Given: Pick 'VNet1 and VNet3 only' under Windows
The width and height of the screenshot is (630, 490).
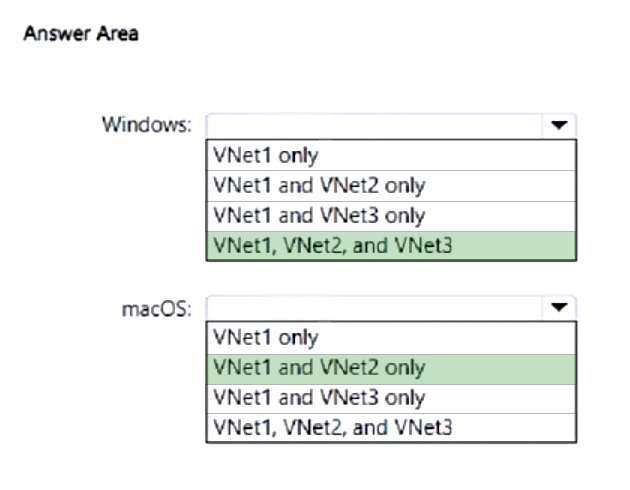Looking at the screenshot, I should pos(391,215).
